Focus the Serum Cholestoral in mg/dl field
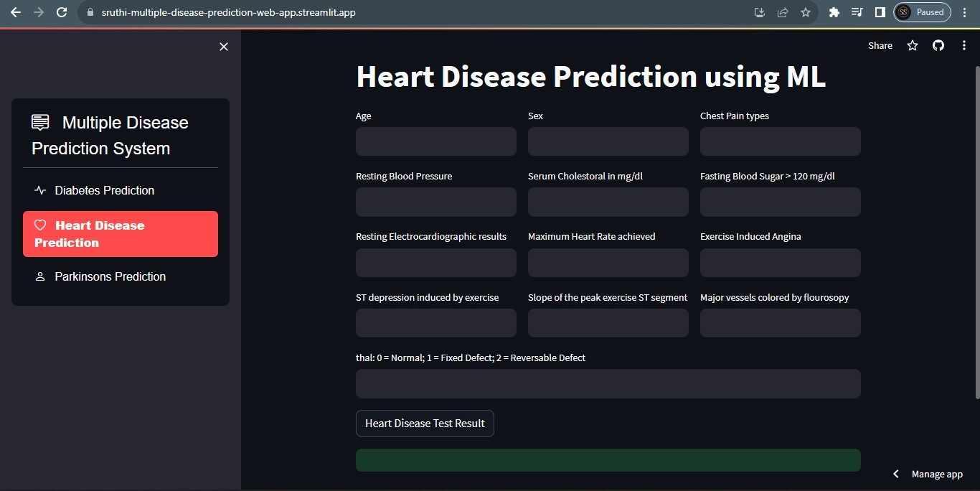This screenshot has width=980, height=491. (608, 202)
